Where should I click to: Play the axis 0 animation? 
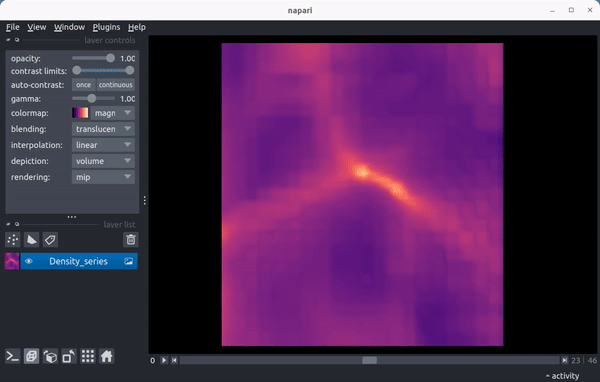click(164, 360)
